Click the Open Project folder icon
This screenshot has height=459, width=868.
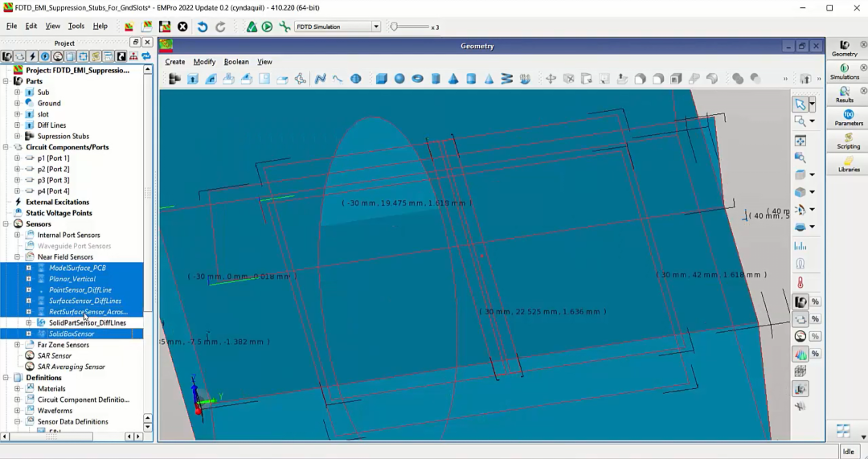147,27
